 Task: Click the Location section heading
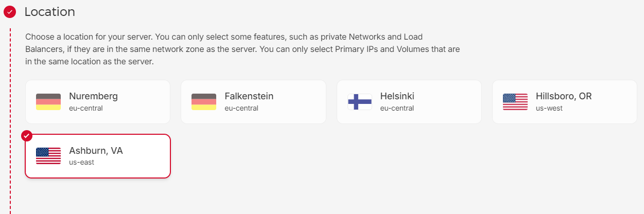(x=49, y=12)
